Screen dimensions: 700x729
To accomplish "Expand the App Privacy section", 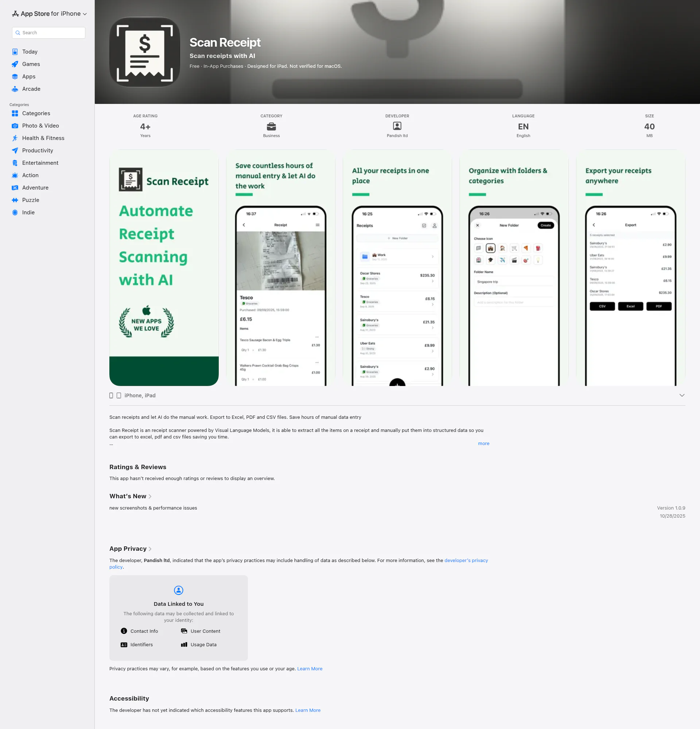I will [131, 549].
